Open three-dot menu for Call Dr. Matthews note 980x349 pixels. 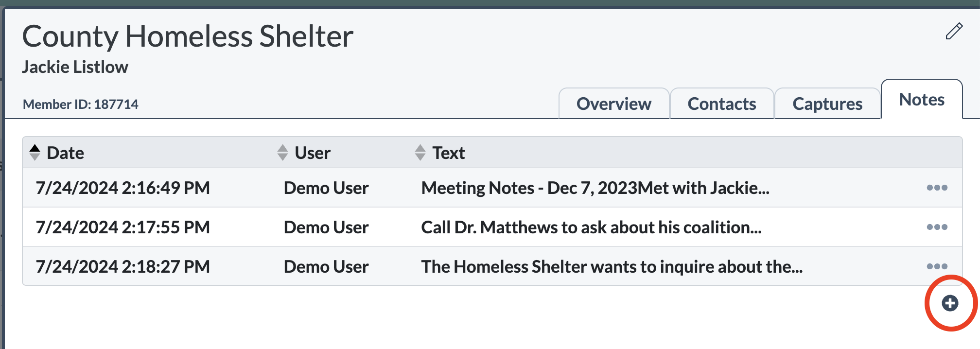click(x=937, y=227)
